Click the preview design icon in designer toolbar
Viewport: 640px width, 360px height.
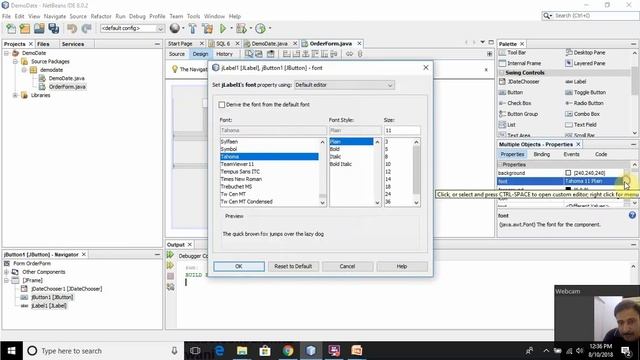(x=270, y=54)
